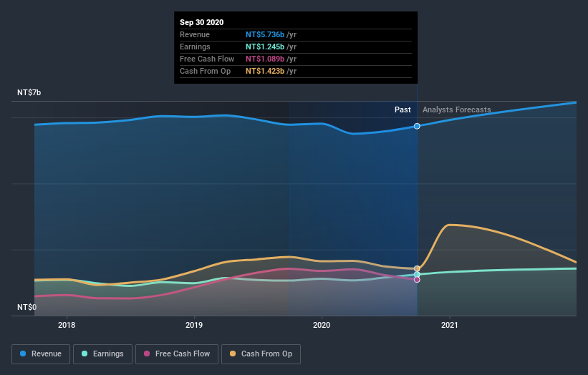Click the pink Free Cash Flow data point
588x375 pixels.
(x=417, y=280)
